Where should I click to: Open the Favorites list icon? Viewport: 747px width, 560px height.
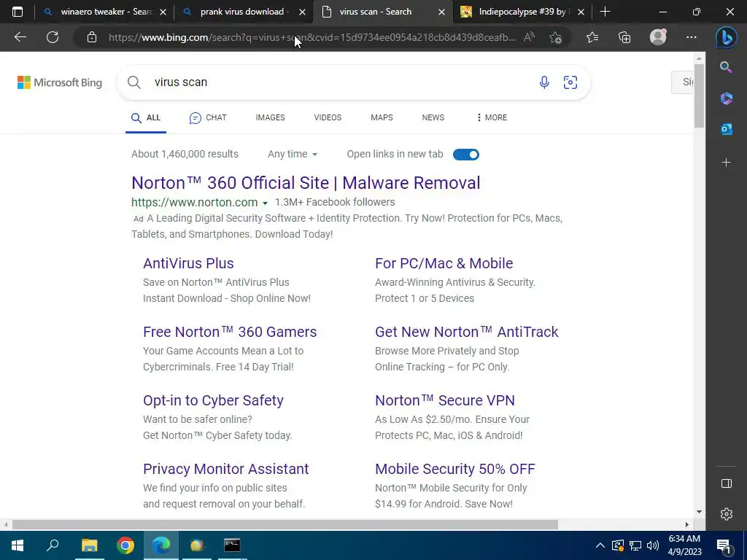pyautogui.click(x=592, y=37)
